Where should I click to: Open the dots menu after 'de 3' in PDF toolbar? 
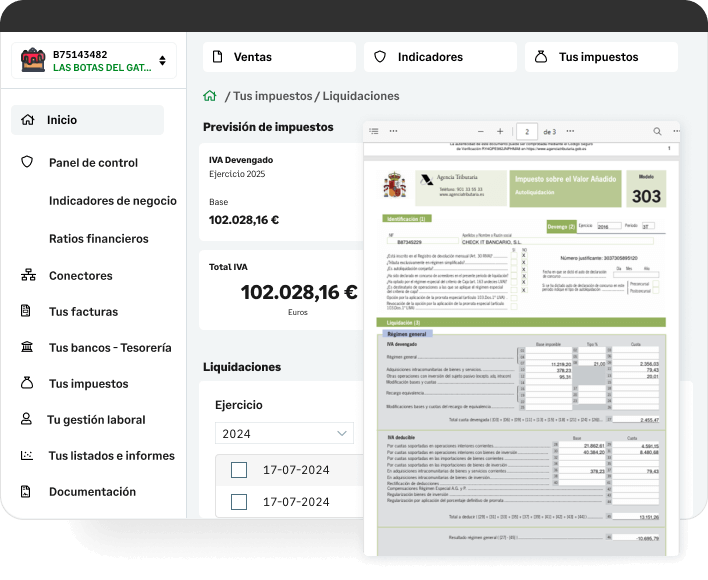pos(570,131)
